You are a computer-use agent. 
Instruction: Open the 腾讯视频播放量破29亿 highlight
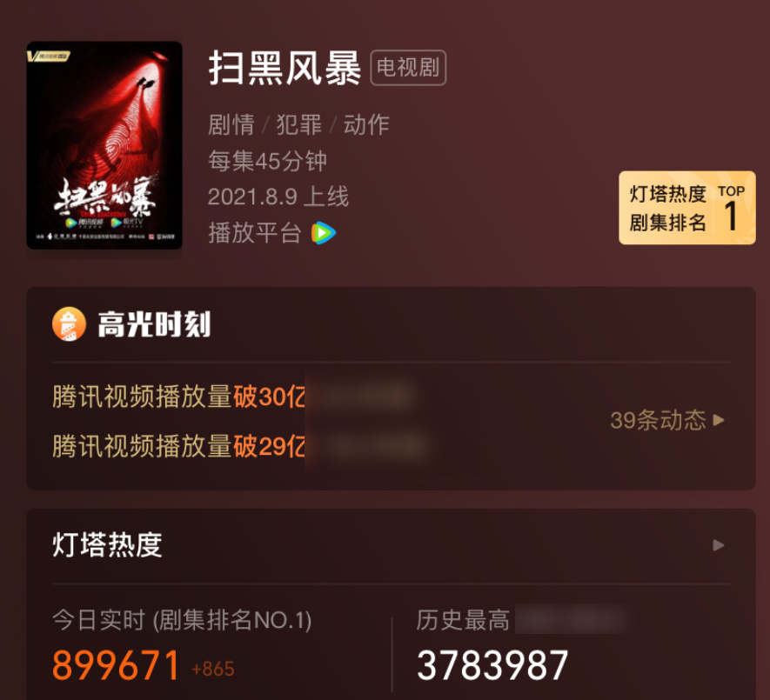point(179,446)
